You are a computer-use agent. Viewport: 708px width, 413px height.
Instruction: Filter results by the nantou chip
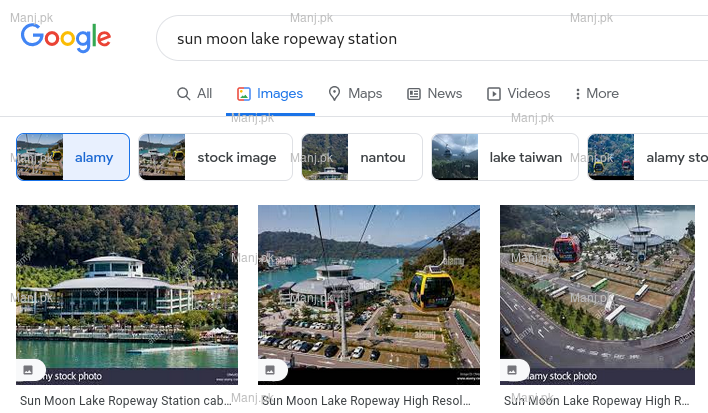(360, 157)
